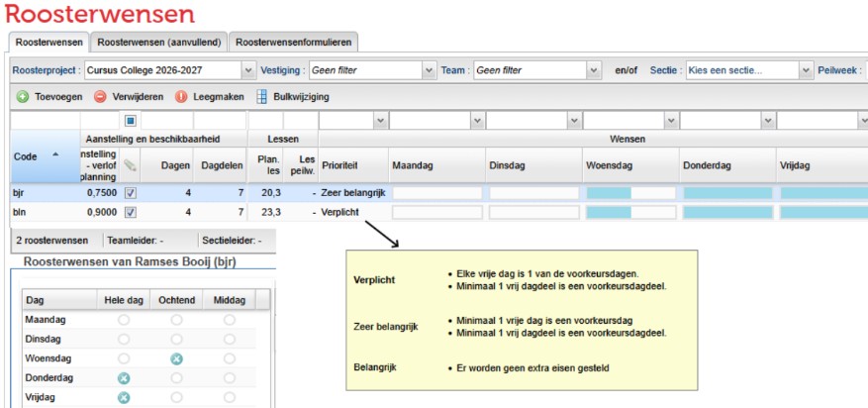Open the Team filter dropdown
The width and height of the screenshot is (868, 408).
[x=594, y=70]
